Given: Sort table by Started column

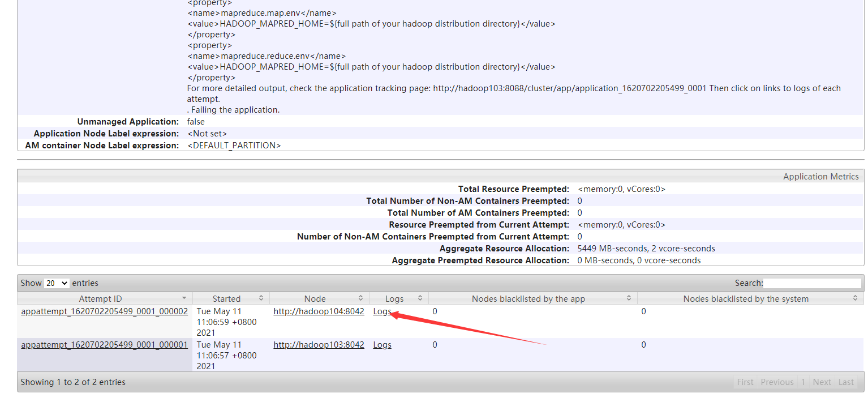Looking at the screenshot, I should point(231,298).
